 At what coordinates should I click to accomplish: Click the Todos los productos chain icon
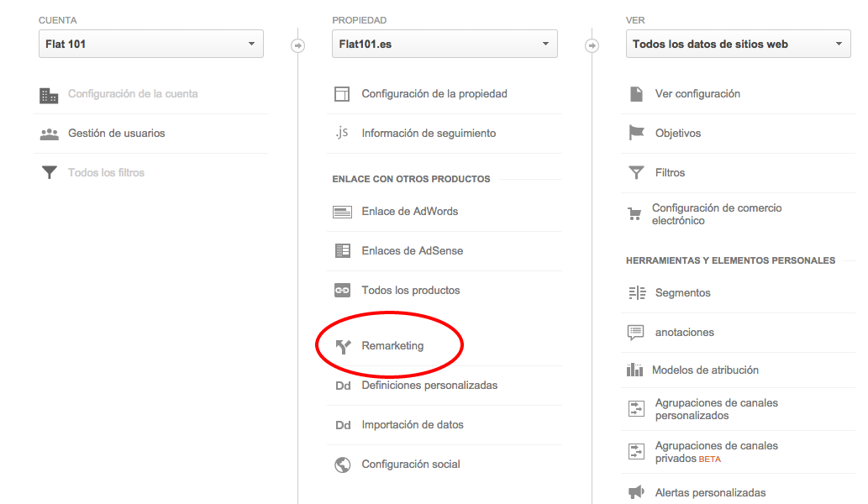[342, 291]
